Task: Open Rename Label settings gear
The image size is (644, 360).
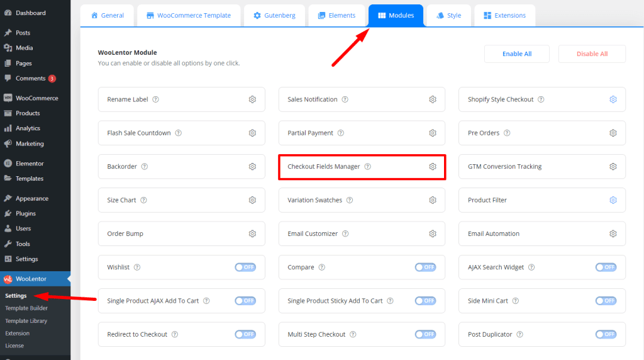Action: (252, 99)
